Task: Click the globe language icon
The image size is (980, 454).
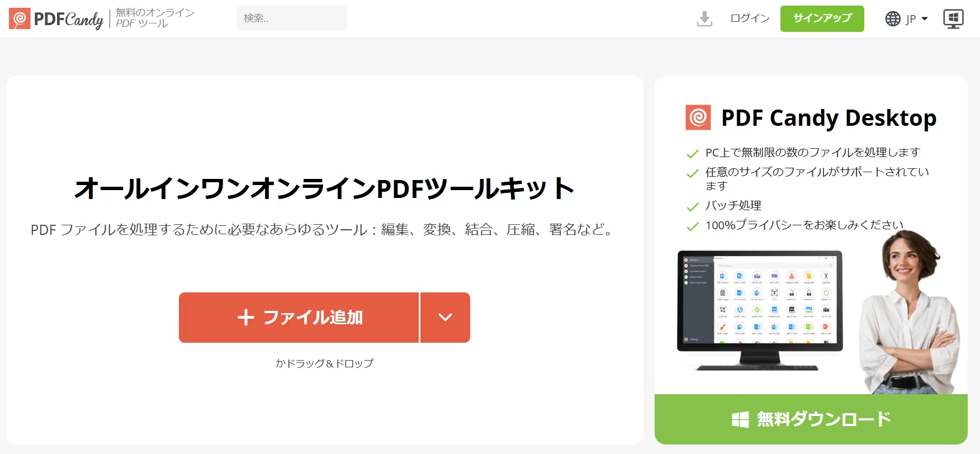Action: 893,18
